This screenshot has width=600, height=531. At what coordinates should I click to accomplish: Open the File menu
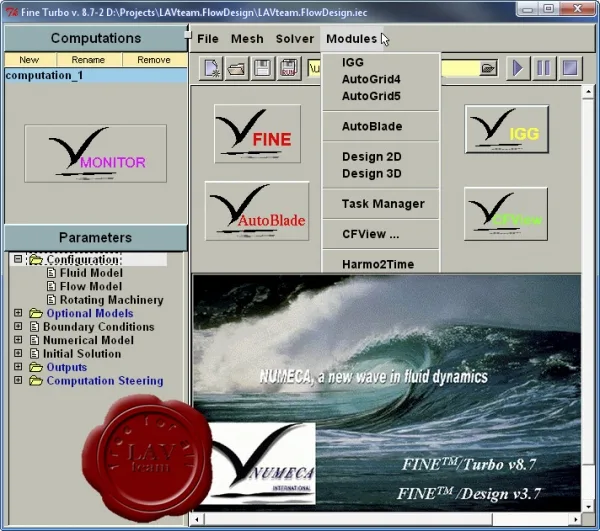coord(208,39)
